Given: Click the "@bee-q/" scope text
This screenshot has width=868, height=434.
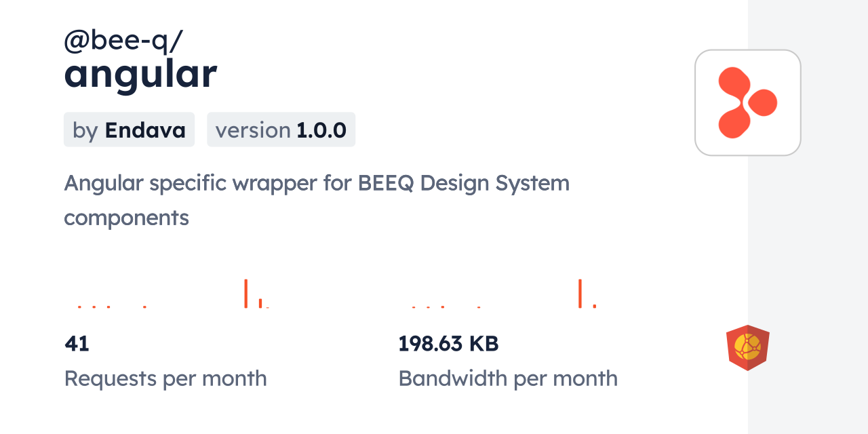Looking at the screenshot, I should (x=123, y=41).
